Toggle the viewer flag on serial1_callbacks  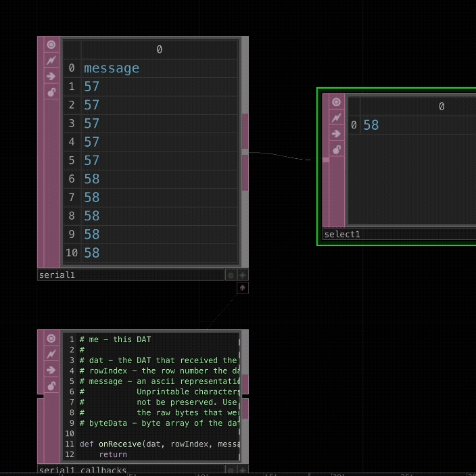click(51, 339)
